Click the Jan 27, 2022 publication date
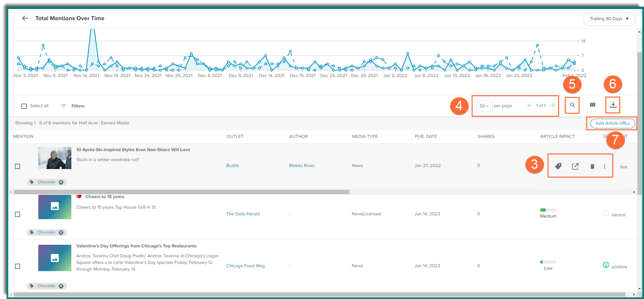The image size is (644, 299). point(428,166)
